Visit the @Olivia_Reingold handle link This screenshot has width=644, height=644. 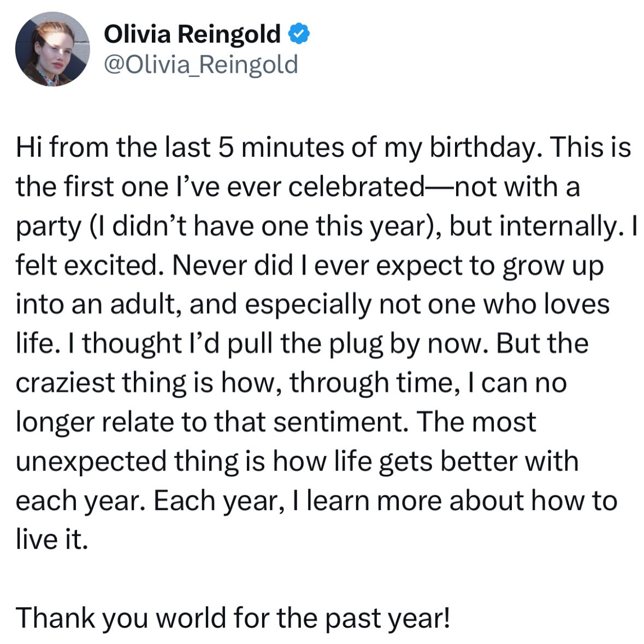pos(201,64)
